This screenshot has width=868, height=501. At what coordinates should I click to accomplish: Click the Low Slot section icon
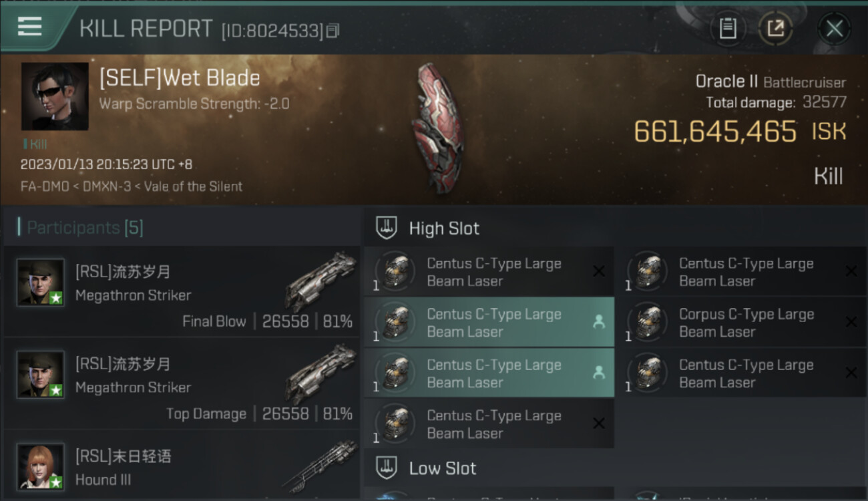click(387, 468)
